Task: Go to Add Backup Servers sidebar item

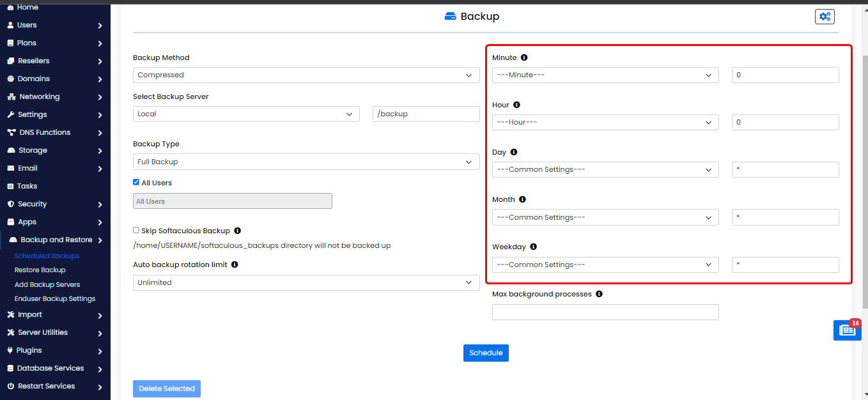Action: (47, 284)
